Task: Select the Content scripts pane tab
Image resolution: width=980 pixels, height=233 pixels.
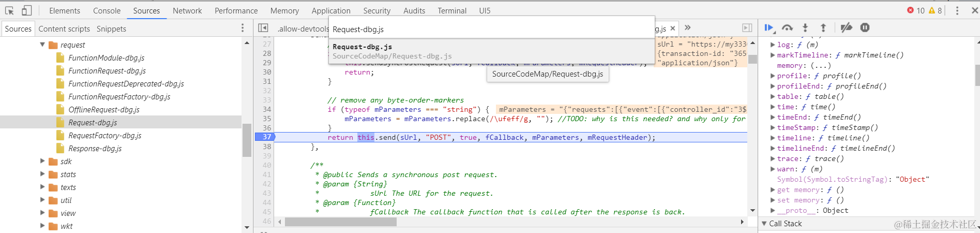Action: [x=64, y=29]
